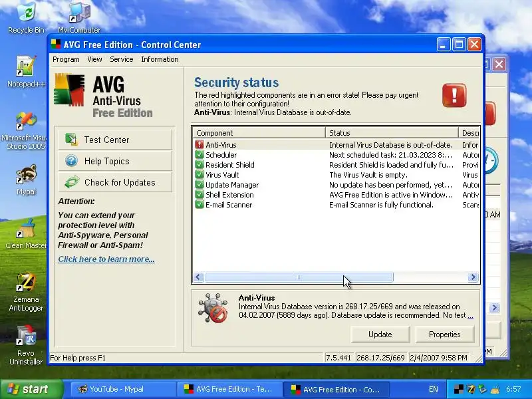Open the Recycle Bin desktop icon
The image size is (532, 399).
26,18
